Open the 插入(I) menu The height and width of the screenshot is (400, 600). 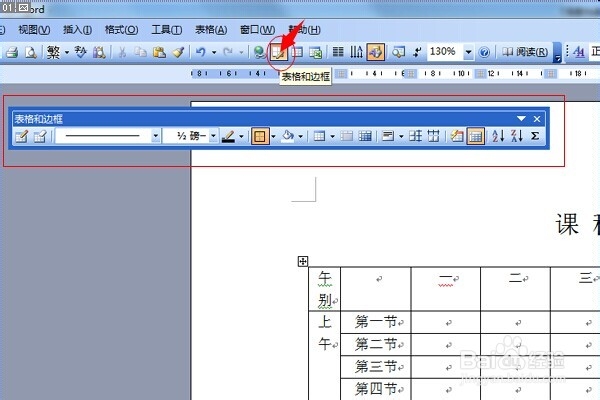(x=77, y=29)
